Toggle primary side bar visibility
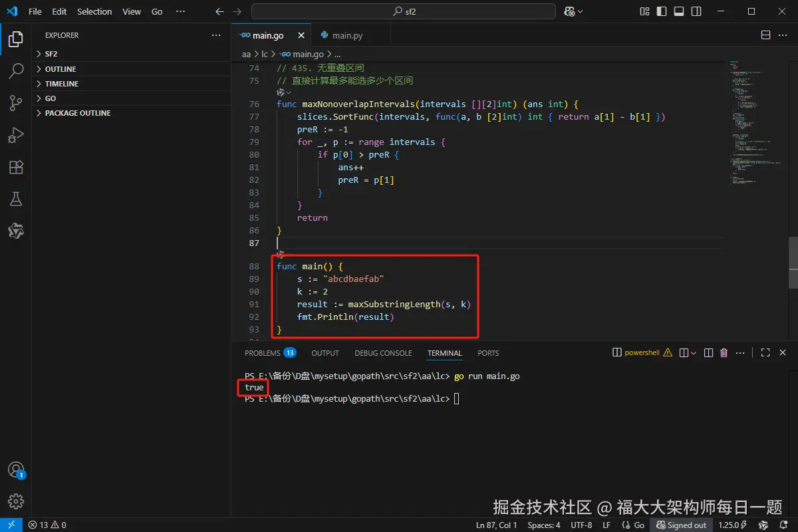Screen dimensions: 798x532 click(662, 11)
